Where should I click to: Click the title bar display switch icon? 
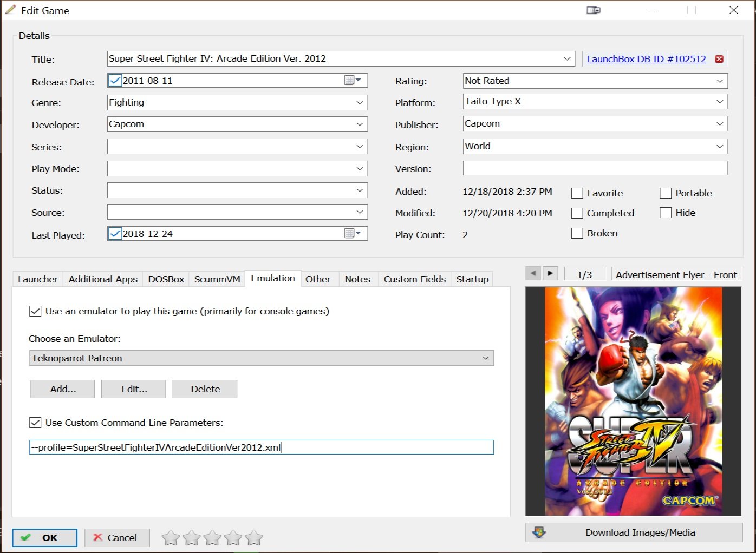click(x=594, y=10)
